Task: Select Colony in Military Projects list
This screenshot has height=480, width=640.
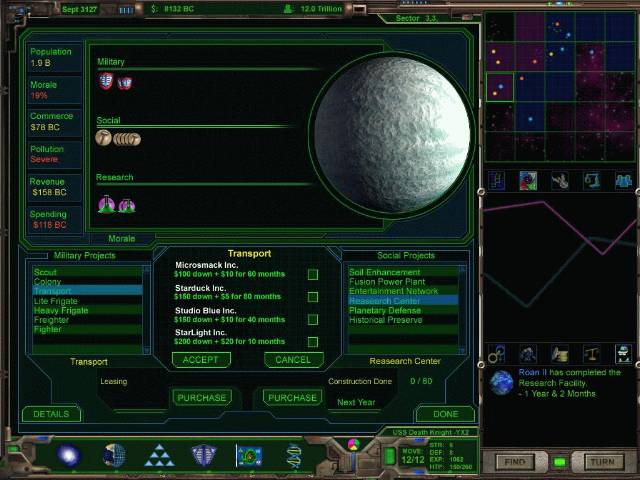Action: (x=87, y=282)
